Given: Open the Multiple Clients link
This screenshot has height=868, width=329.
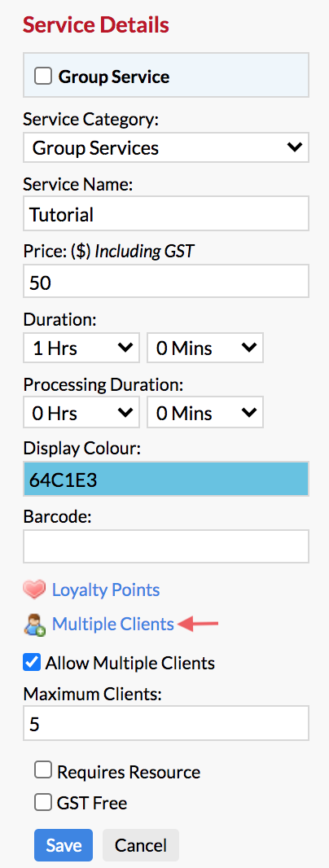Looking at the screenshot, I should click(x=113, y=625).
